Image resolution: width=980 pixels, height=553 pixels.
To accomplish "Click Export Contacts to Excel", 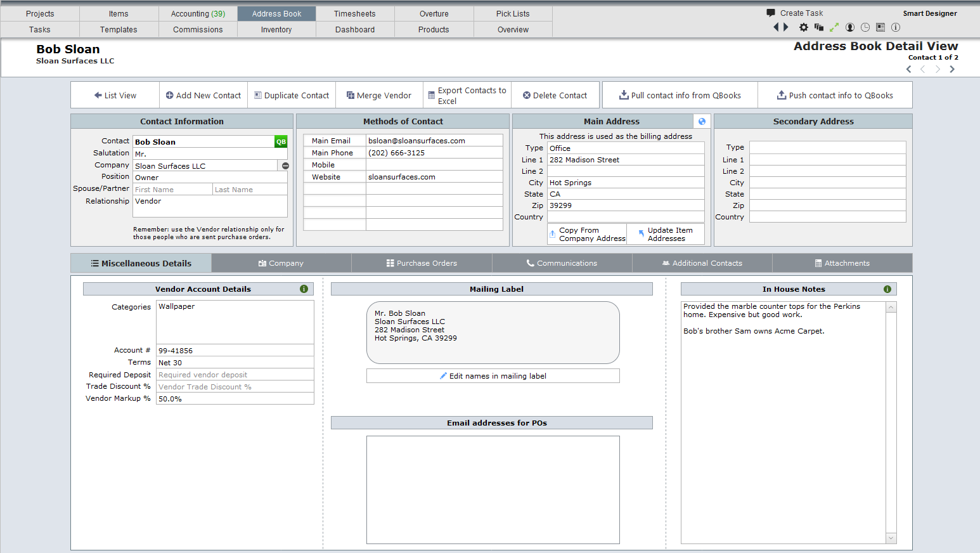I will click(x=467, y=95).
